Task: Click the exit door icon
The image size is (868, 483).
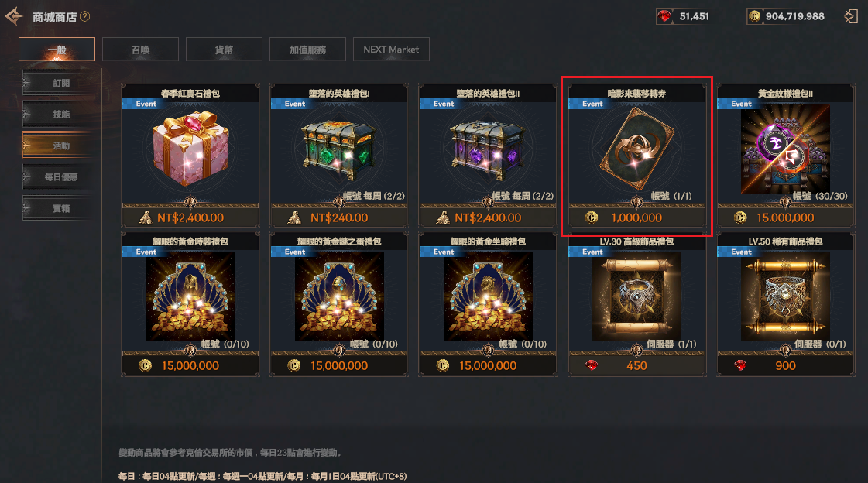Action: pos(851,16)
